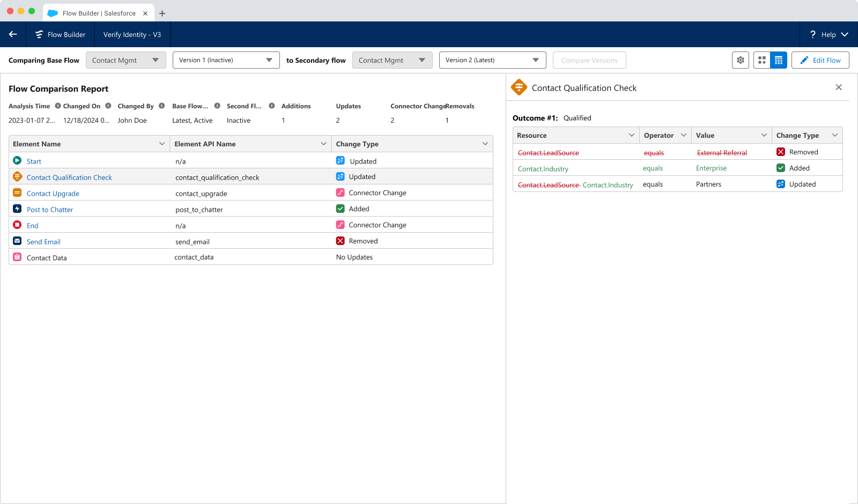Select the Flow Builder header tab
The height and width of the screenshot is (504, 858).
click(x=61, y=34)
